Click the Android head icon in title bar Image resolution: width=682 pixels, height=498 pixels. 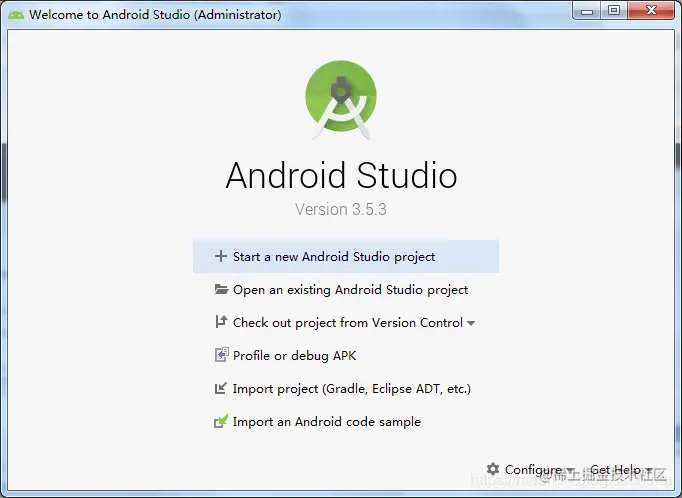pos(16,14)
